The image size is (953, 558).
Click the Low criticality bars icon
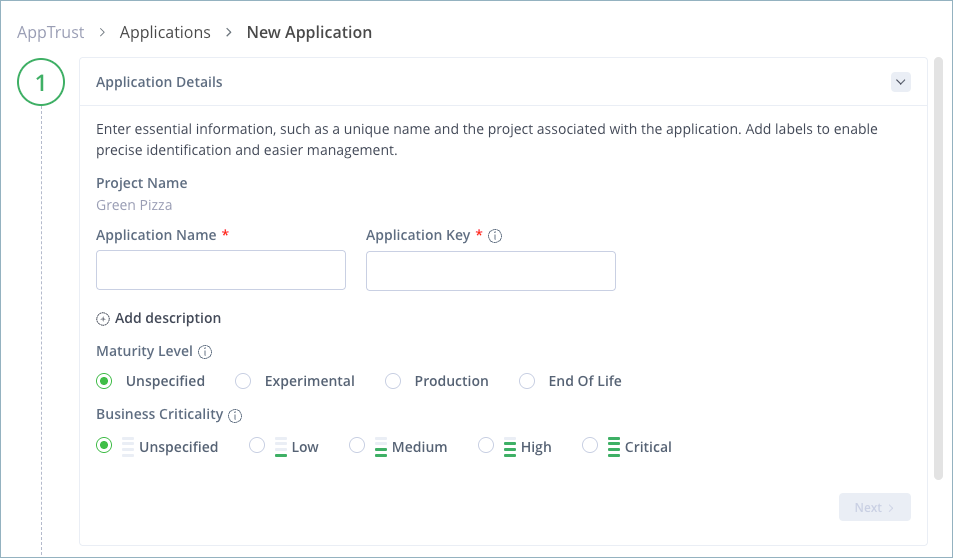pos(281,447)
